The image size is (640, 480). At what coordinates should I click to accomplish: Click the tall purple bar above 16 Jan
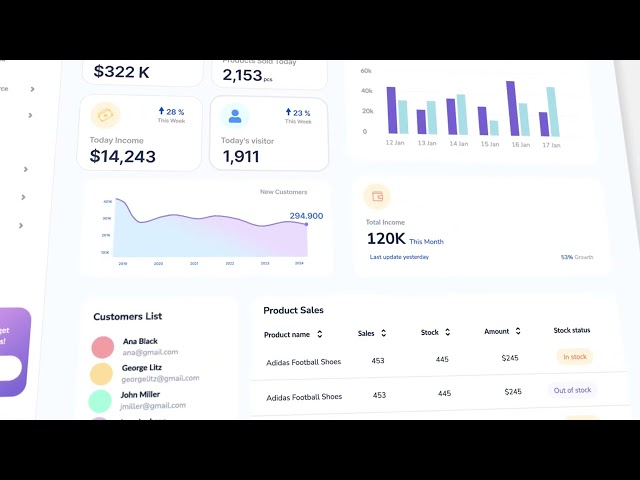click(513, 108)
